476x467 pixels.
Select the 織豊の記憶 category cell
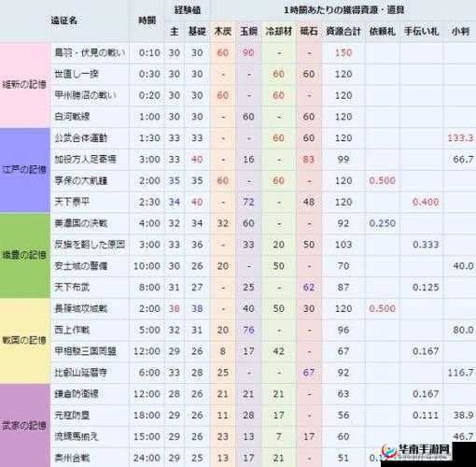pyautogui.click(x=24, y=255)
